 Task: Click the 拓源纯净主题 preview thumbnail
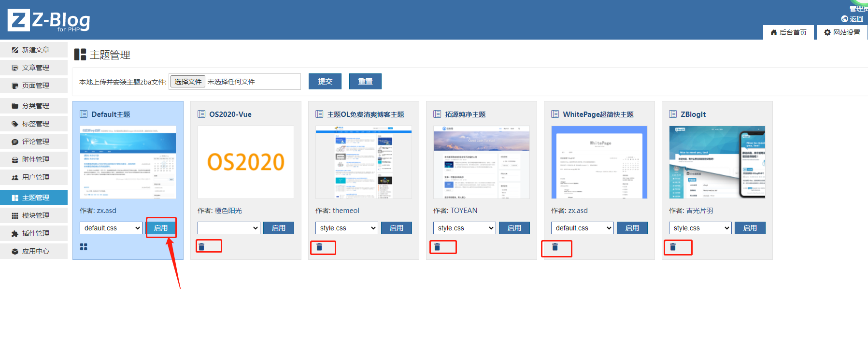[482, 162]
